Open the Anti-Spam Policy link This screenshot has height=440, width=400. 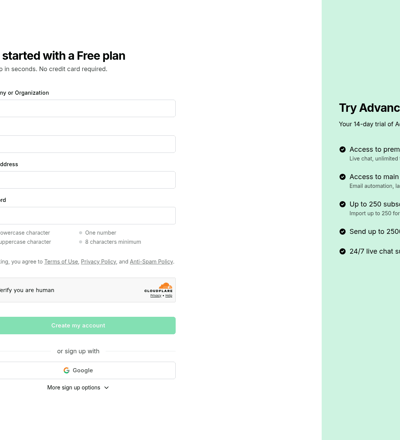click(151, 262)
